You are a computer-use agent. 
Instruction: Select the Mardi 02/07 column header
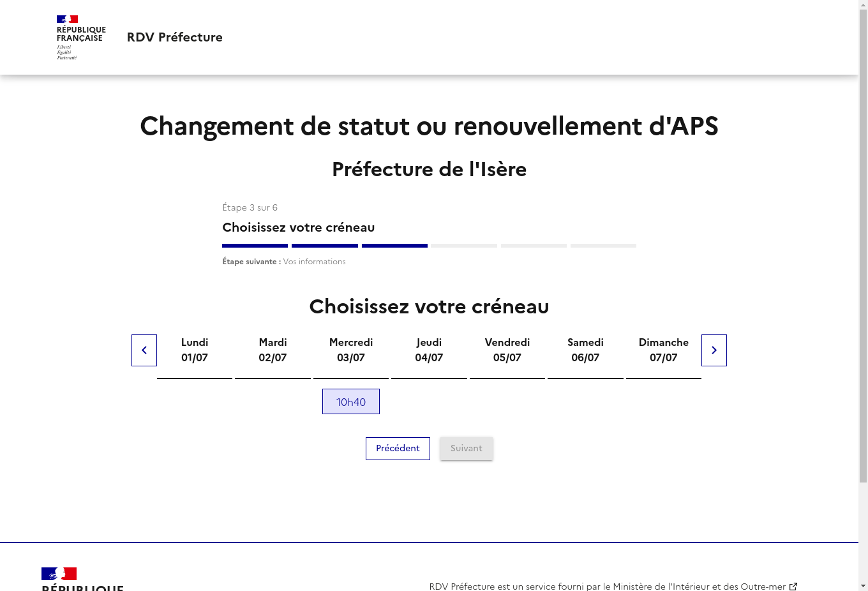tap(273, 350)
